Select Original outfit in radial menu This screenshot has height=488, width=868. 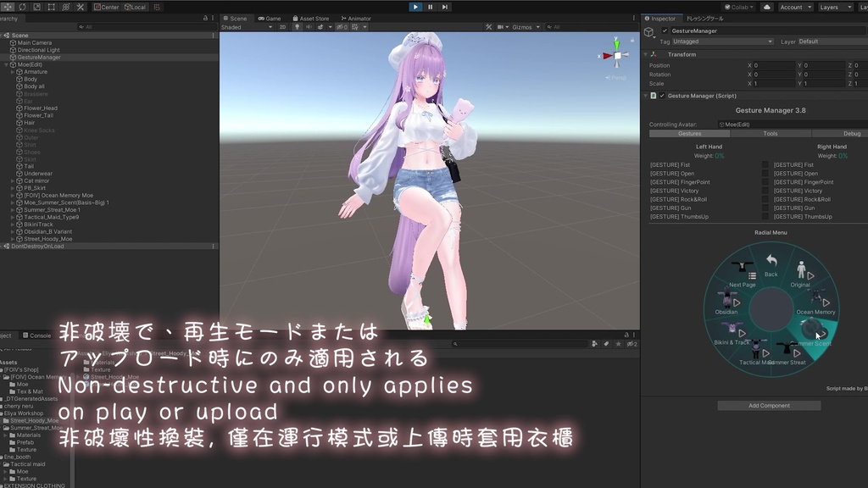coord(801,274)
